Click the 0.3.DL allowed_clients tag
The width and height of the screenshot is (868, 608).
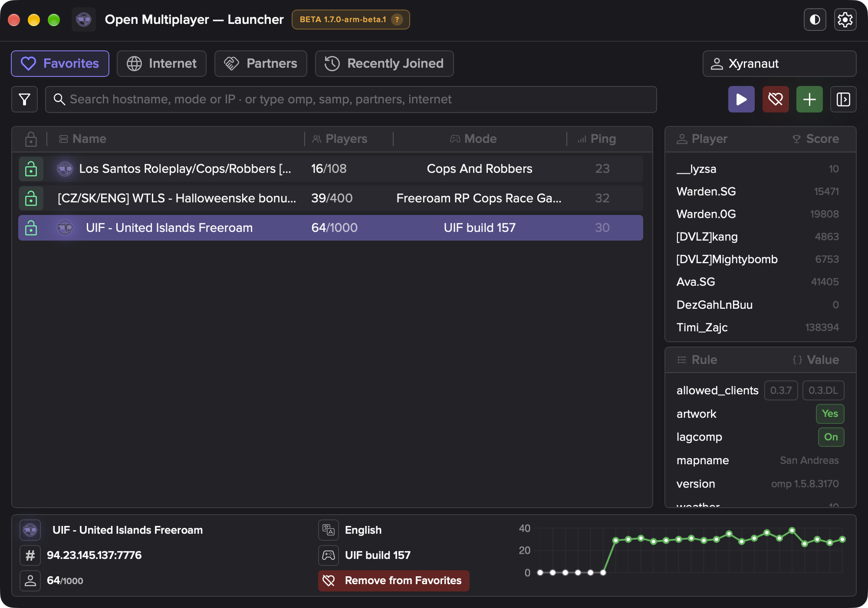click(x=823, y=390)
